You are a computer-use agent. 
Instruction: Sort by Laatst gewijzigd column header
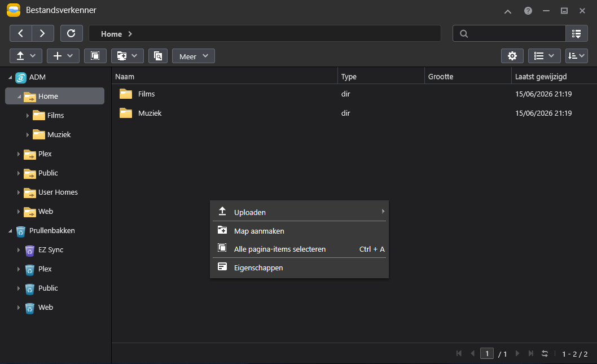(x=541, y=77)
